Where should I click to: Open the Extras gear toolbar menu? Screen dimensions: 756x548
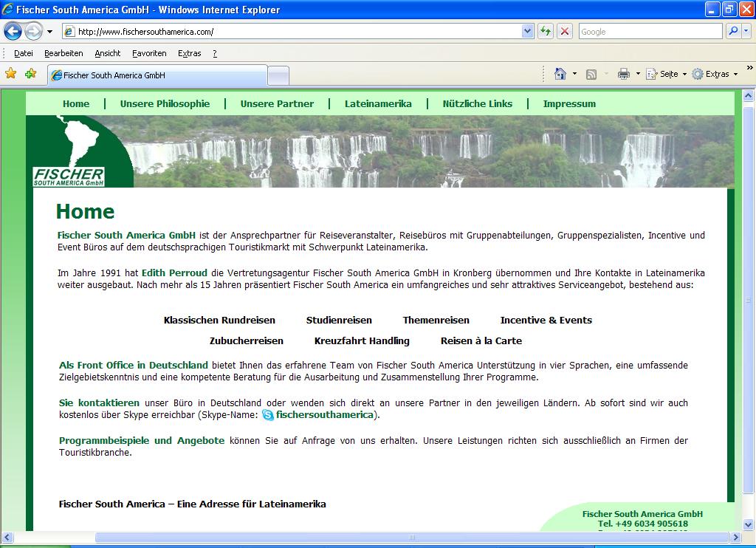coord(715,74)
